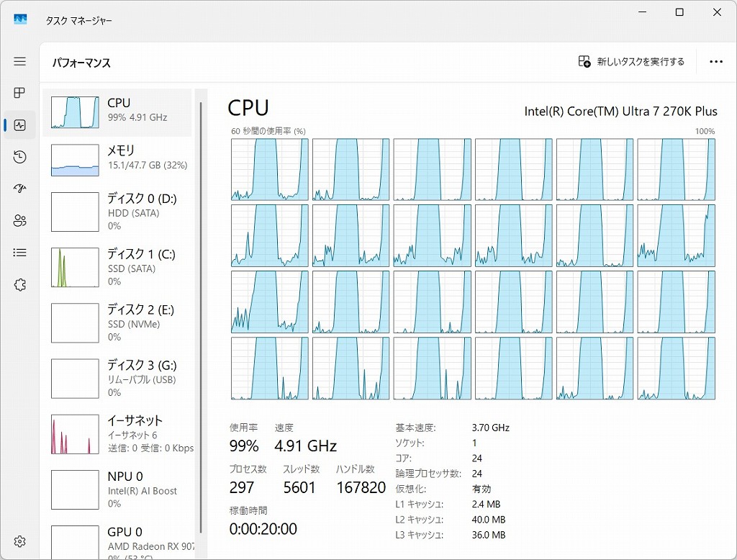Click the last graph in second row
The height and width of the screenshot is (560, 737).
676,235
